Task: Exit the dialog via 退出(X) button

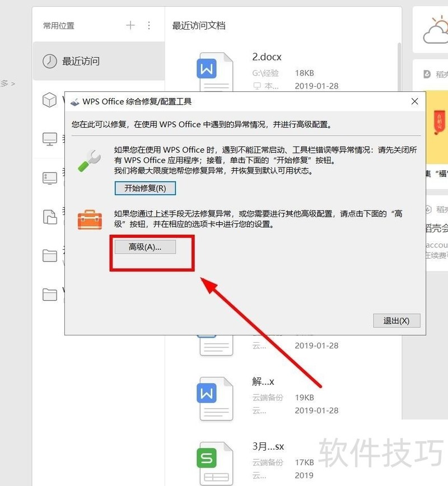Action: 396,320
